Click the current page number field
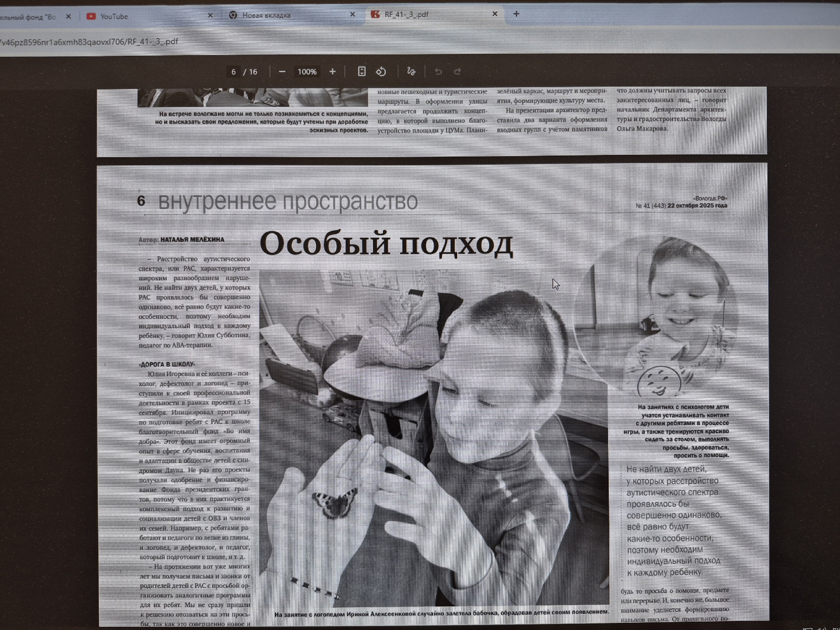This screenshot has height=630, width=840. (x=233, y=72)
